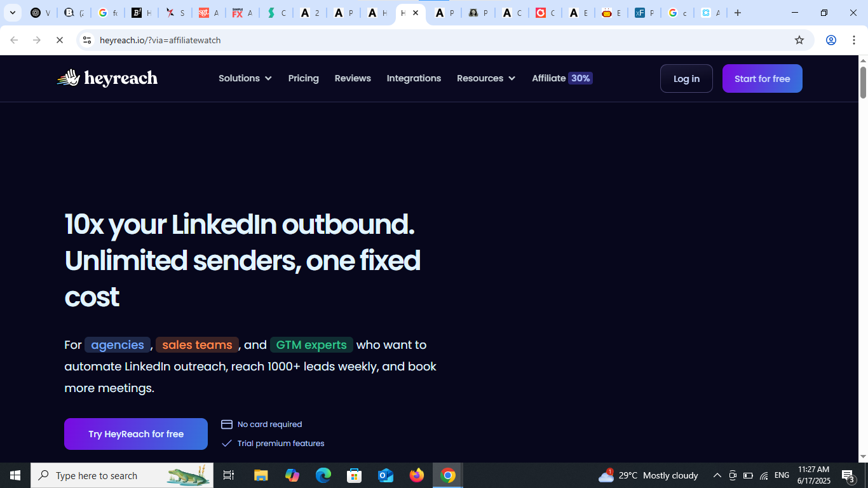View site information icon
The height and width of the screenshot is (488, 868).
point(87,40)
